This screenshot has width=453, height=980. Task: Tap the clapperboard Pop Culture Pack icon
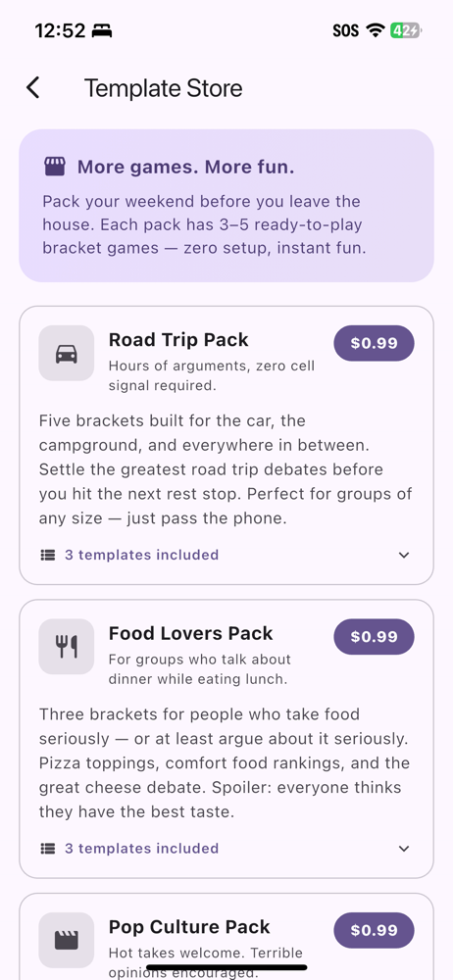67,941
